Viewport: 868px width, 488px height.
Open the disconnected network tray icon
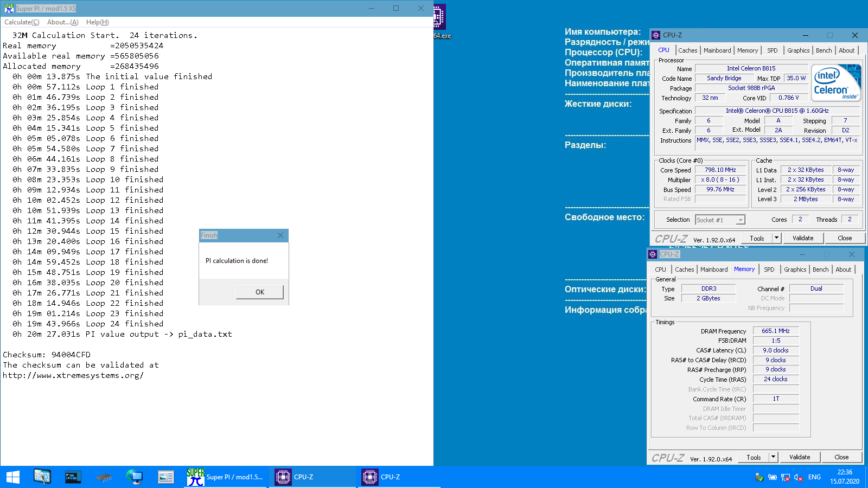pyautogui.click(x=786, y=477)
